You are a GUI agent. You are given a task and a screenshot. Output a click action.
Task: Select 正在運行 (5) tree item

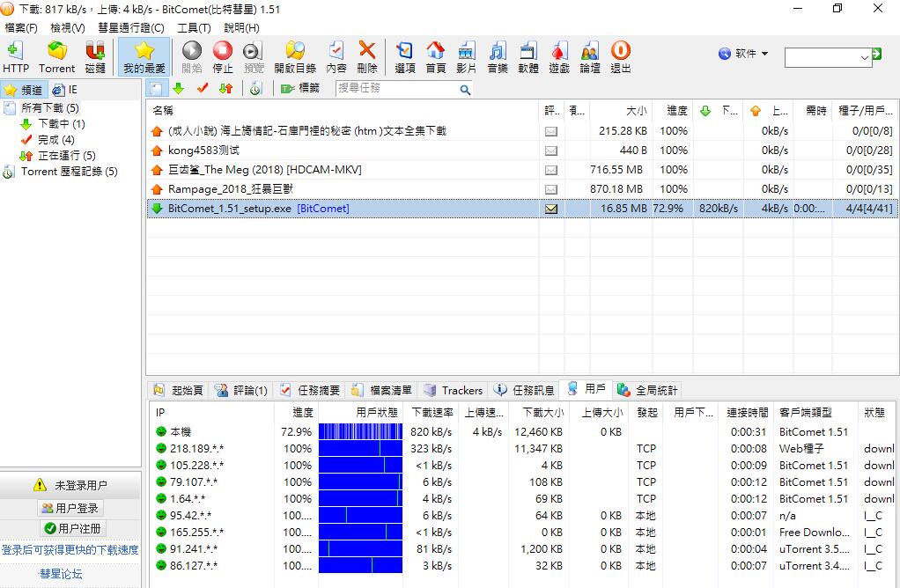[67, 156]
